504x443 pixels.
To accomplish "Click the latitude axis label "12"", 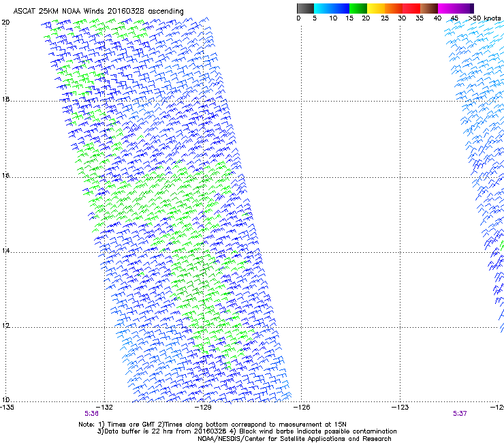I will [5, 326].
